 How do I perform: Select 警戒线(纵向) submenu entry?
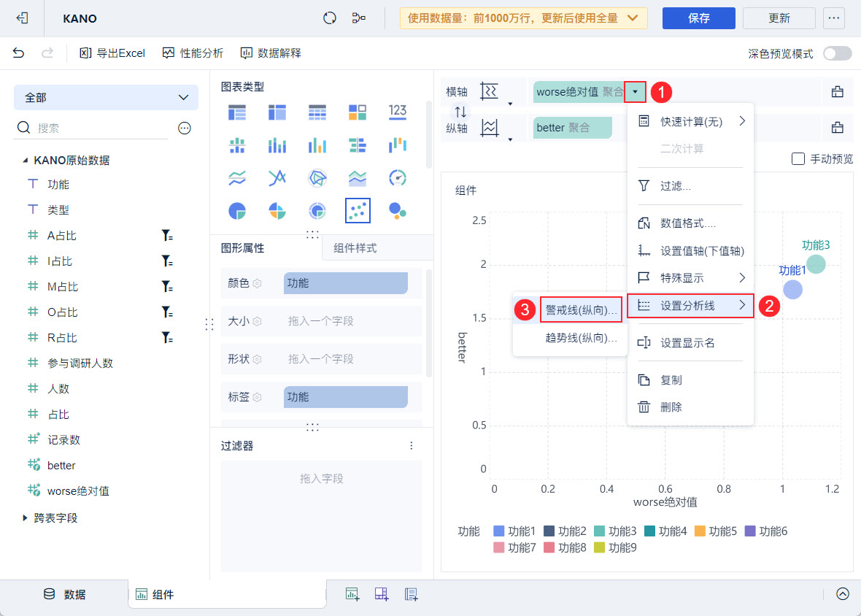click(581, 309)
